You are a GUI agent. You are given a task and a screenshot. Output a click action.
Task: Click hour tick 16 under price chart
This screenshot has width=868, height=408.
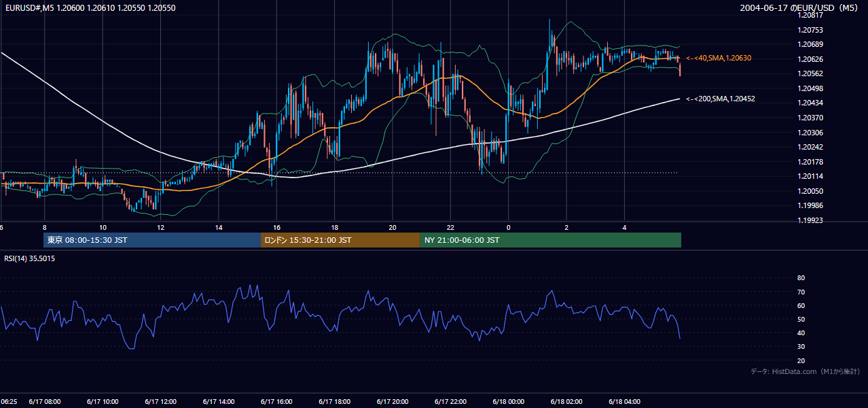tap(276, 227)
